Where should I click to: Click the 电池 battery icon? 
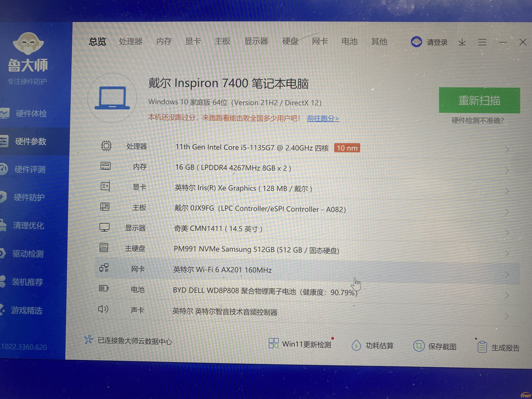point(104,288)
